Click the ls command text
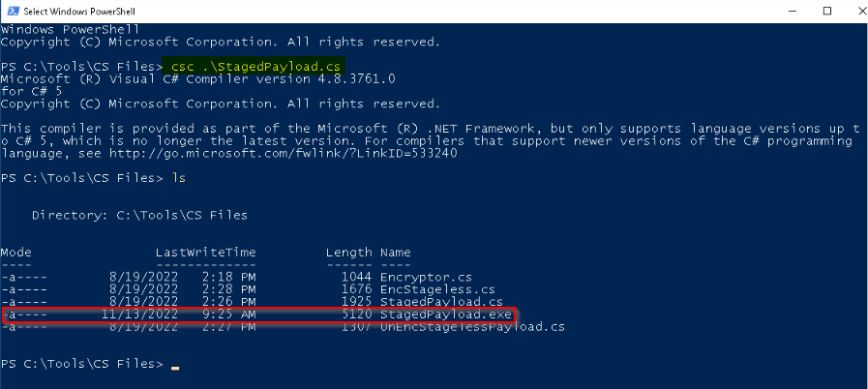Screen dimensions: 868x389 click(x=178, y=178)
